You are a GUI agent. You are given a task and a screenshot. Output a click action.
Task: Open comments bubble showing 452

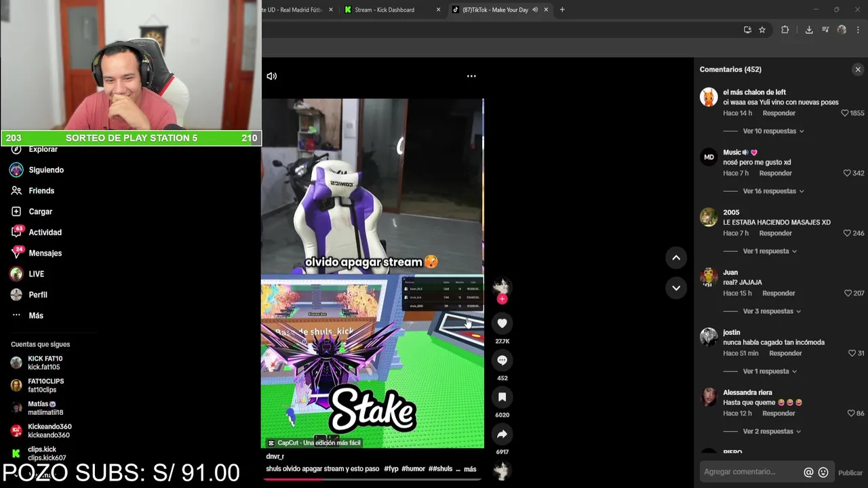pyautogui.click(x=502, y=360)
